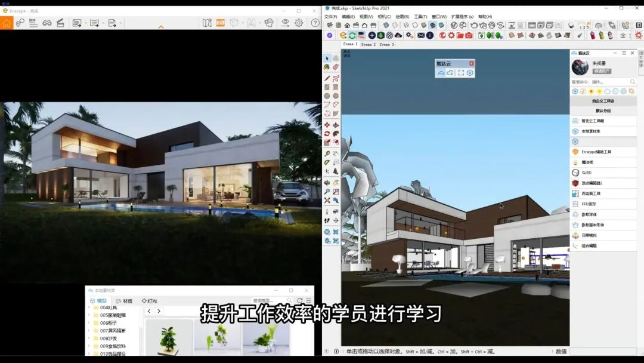
Task: Open Enscape views management pin icon
Action: (x=20, y=23)
